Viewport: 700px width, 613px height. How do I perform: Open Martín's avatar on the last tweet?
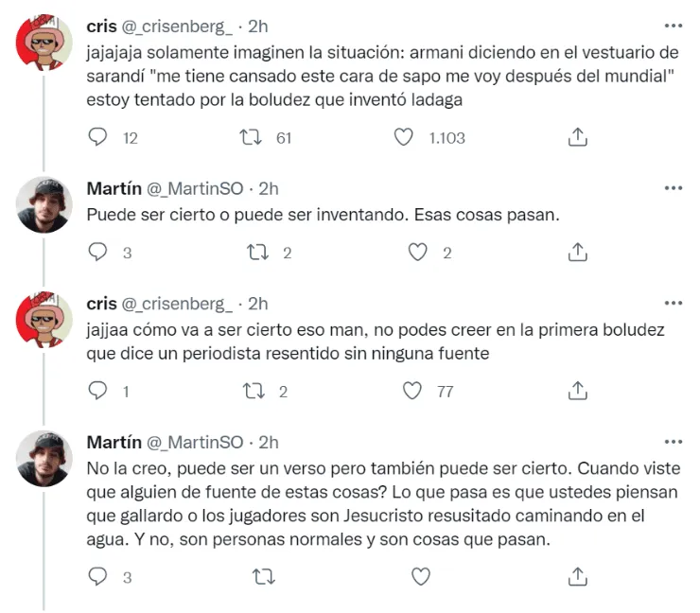click(44, 458)
